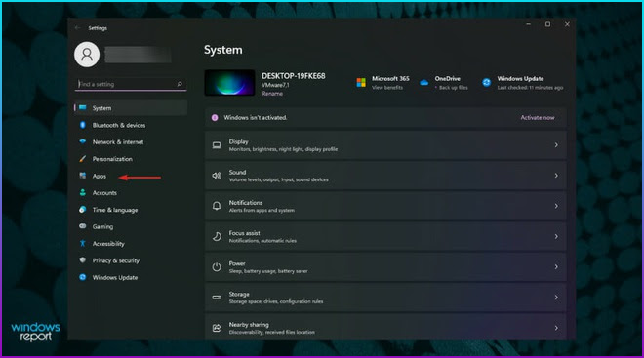Open Personalization settings
This screenshot has height=358, width=644.
[131, 158]
